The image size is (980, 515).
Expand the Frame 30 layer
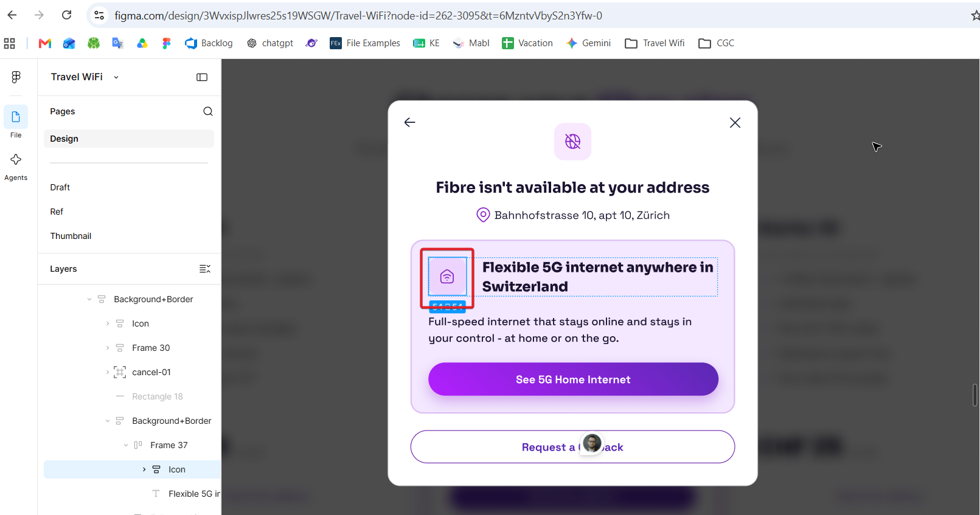pos(108,348)
